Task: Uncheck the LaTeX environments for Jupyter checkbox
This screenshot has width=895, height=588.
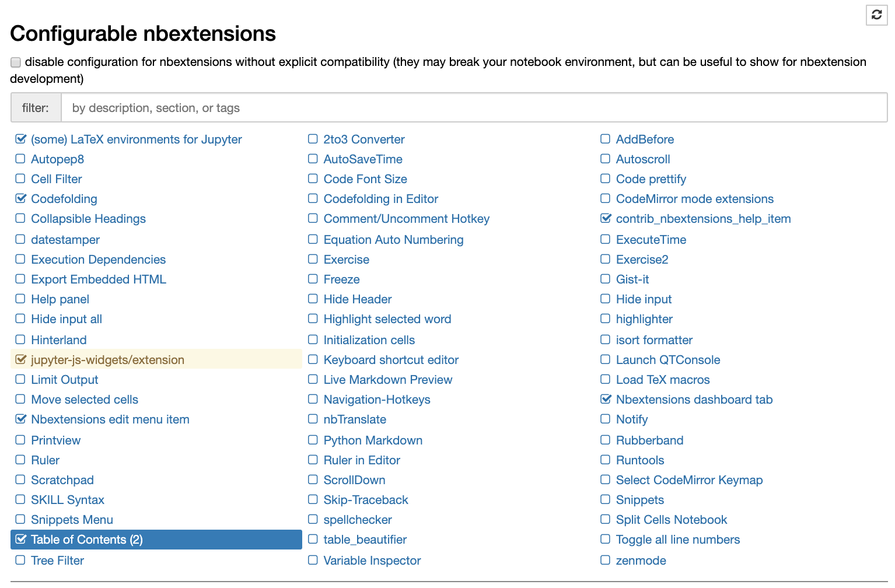Action: coord(20,139)
